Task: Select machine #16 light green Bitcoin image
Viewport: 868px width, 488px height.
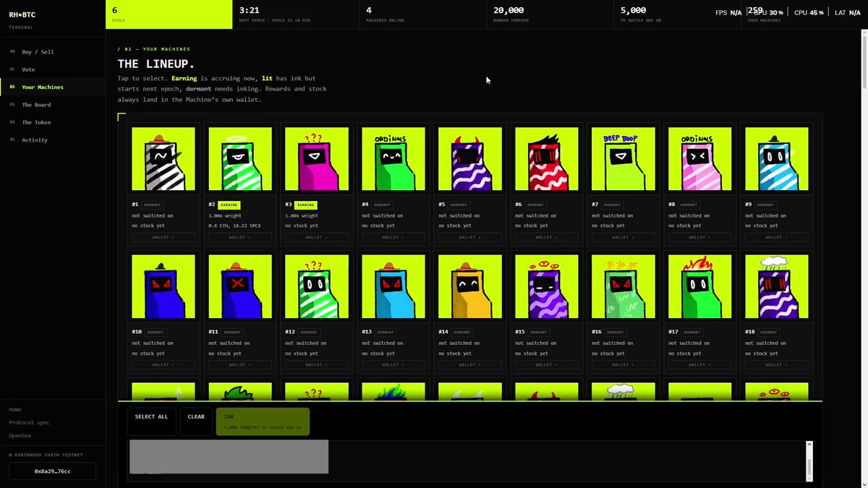Action: (x=624, y=286)
